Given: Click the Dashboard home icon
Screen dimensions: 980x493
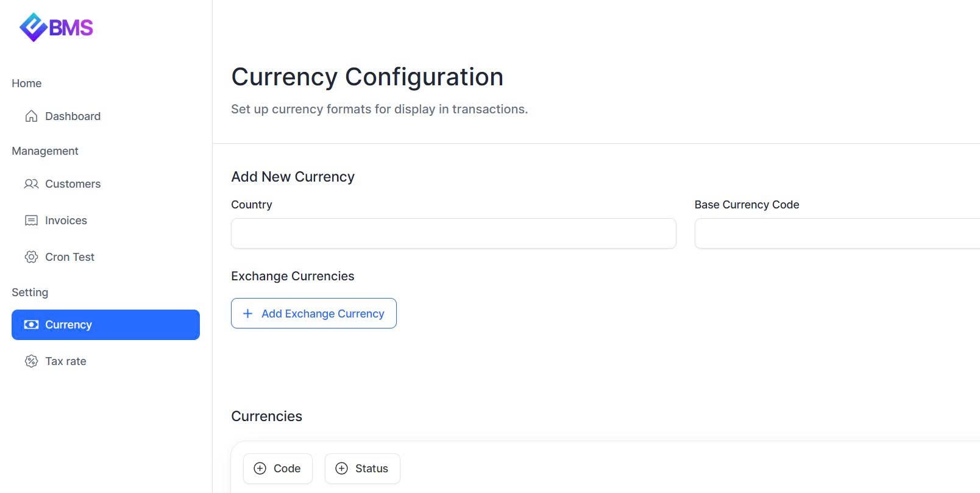Looking at the screenshot, I should (31, 116).
